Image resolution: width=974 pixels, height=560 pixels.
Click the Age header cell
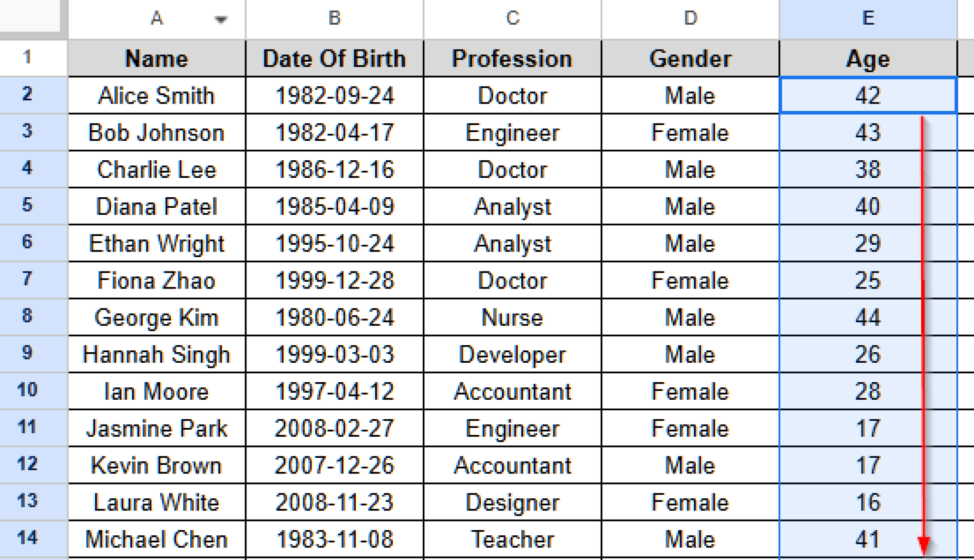pyautogui.click(x=868, y=58)
